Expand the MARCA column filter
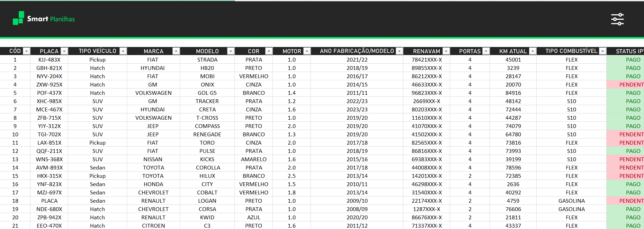This screenshot has height=229, width=644. click(x=176, y=51)
